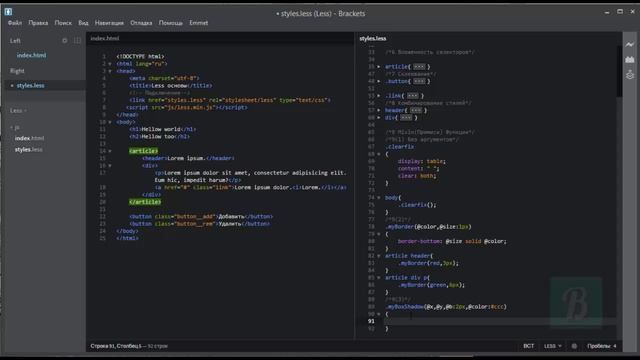Collapse the head tag on line 3
Viewport: 640px width, 360px height.
click(110, 71)
